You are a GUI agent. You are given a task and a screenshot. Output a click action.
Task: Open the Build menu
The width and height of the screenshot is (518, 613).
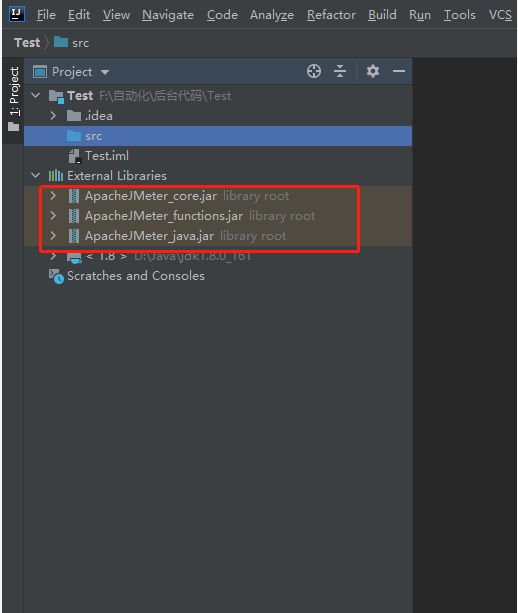[382, 15]
